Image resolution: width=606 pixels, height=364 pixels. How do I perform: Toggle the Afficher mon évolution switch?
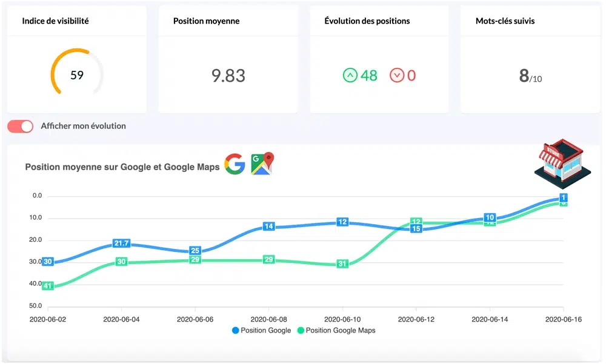click(21, 126)
